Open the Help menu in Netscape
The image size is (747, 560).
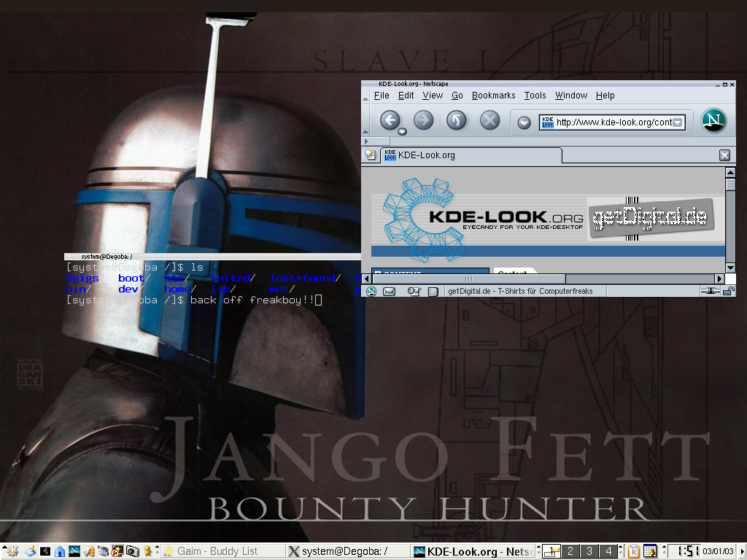pos(605,96)
